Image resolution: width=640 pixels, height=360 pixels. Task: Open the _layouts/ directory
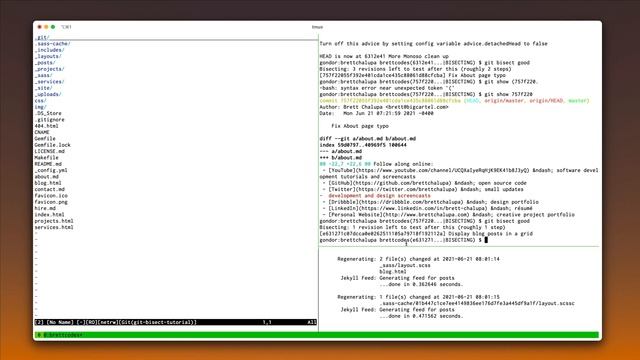point(48,56)
